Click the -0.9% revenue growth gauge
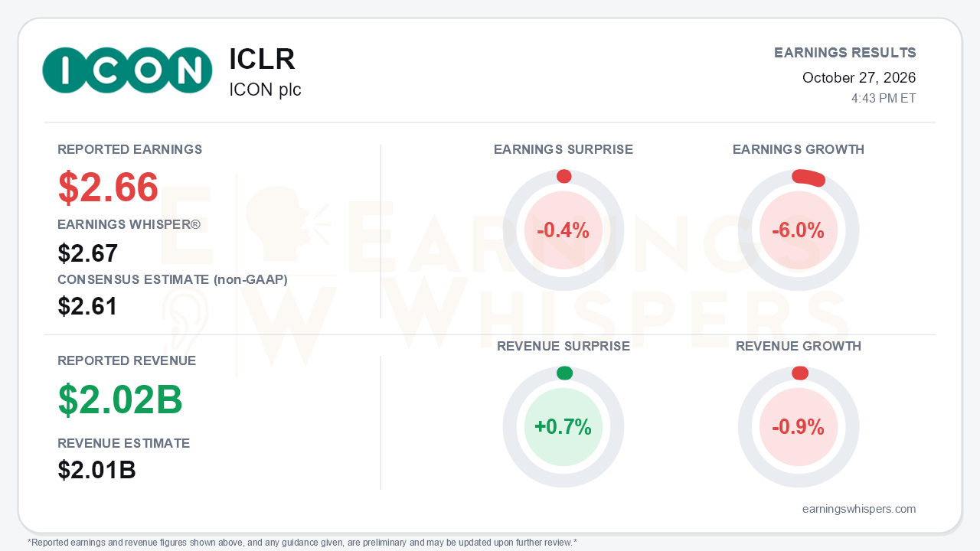Screen dimensions: 980x551 (x=799, y=427)
